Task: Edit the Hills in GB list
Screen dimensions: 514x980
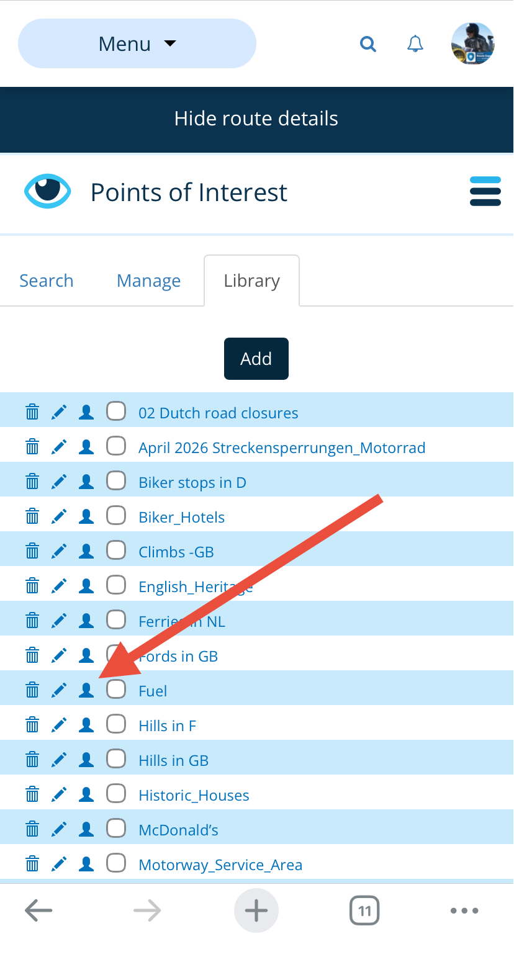Action: point(59,760)
